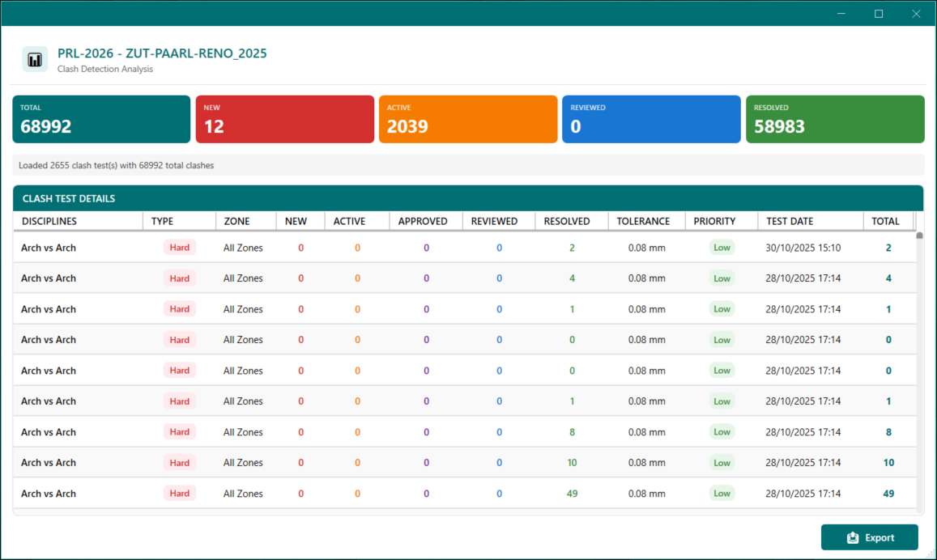Sort by the TYPE column header
The image size is (937, 560).
(x=162, y=221)
